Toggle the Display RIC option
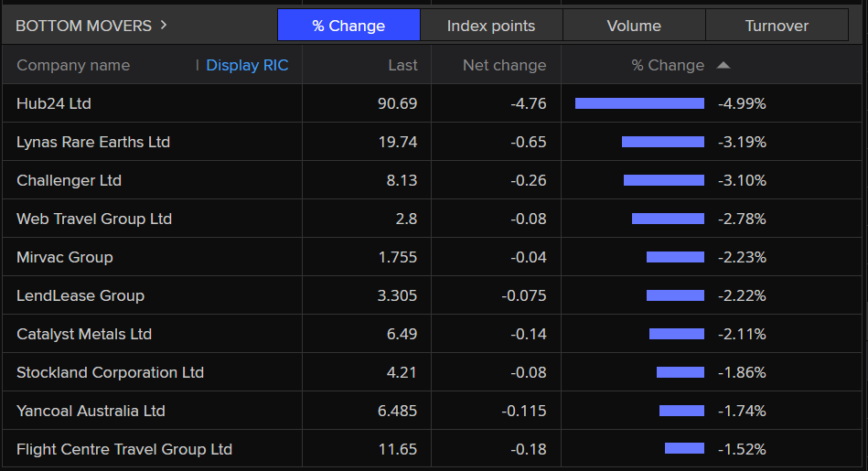Image resolution: width=868 pixels, height=471 pixels. coord(247,65)
